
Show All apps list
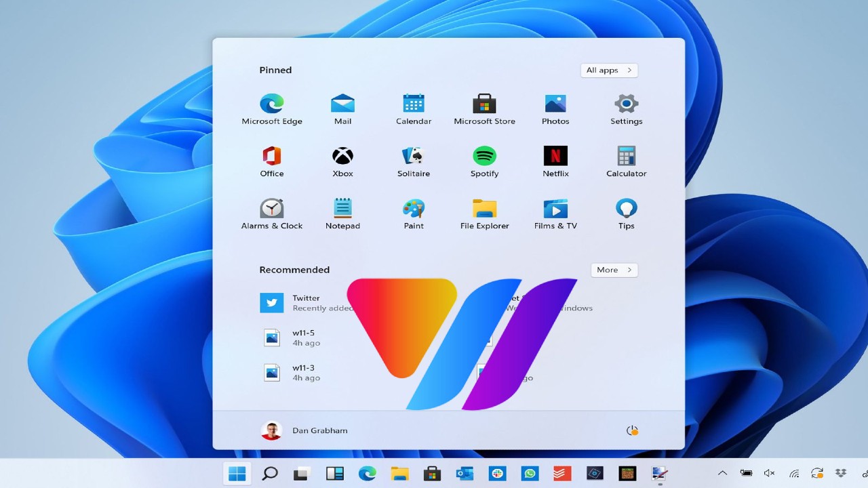tap(609, 70)
